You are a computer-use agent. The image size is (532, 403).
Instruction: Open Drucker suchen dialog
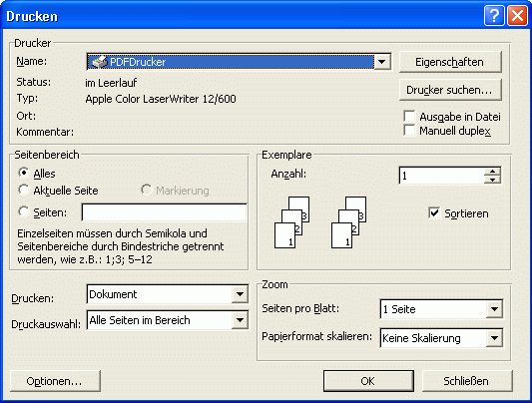(450, 90)
